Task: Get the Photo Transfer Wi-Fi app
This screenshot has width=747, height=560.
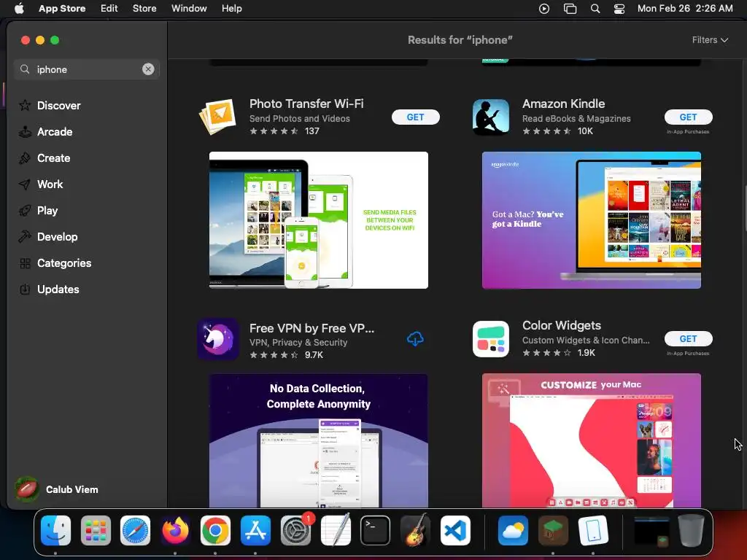Action: coord(415,117)
